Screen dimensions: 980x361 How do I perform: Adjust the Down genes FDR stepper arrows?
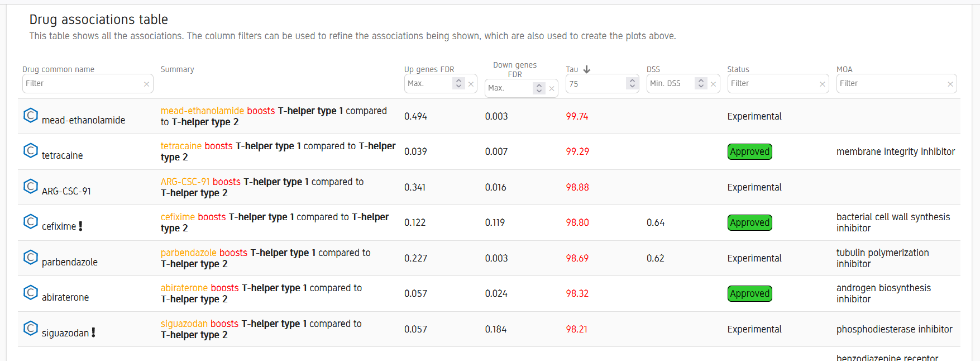[x=539, y=88]
